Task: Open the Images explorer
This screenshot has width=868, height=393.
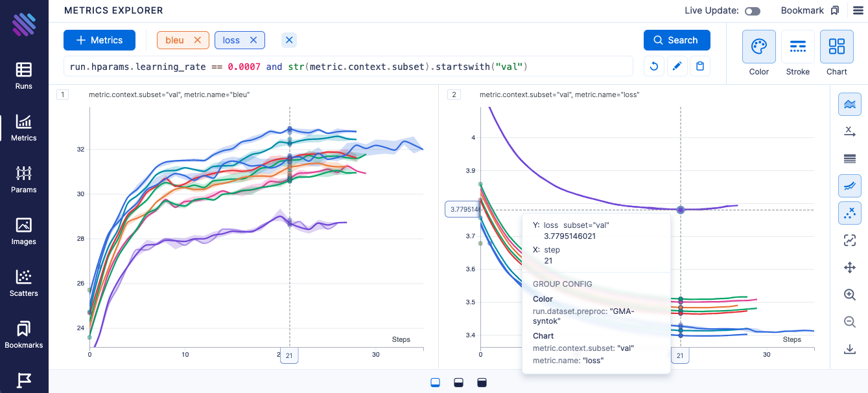Action: [x=24, y=231]
